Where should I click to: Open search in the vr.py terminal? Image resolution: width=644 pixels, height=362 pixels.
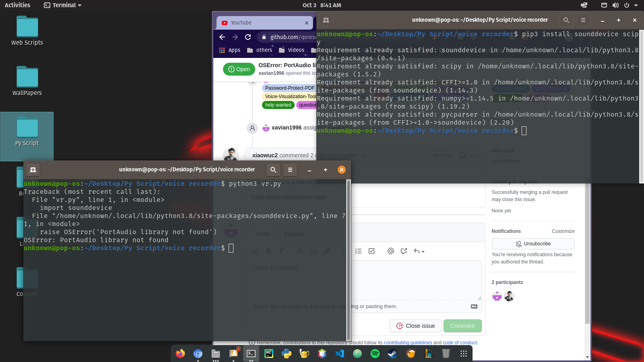click(x=273, y=170)
